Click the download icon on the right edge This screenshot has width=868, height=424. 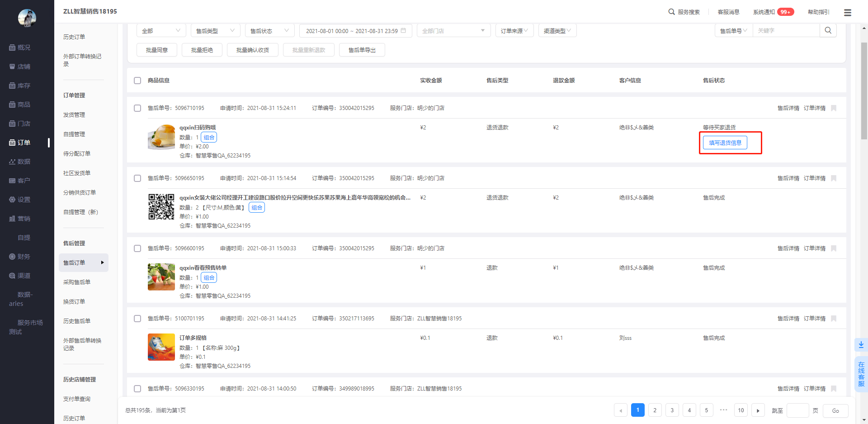click(861, 345)
